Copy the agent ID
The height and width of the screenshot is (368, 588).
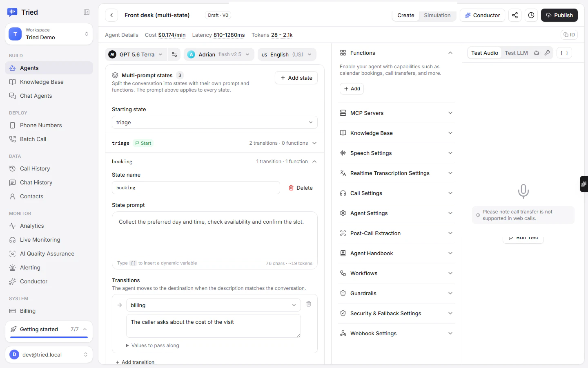coord(569,35)
